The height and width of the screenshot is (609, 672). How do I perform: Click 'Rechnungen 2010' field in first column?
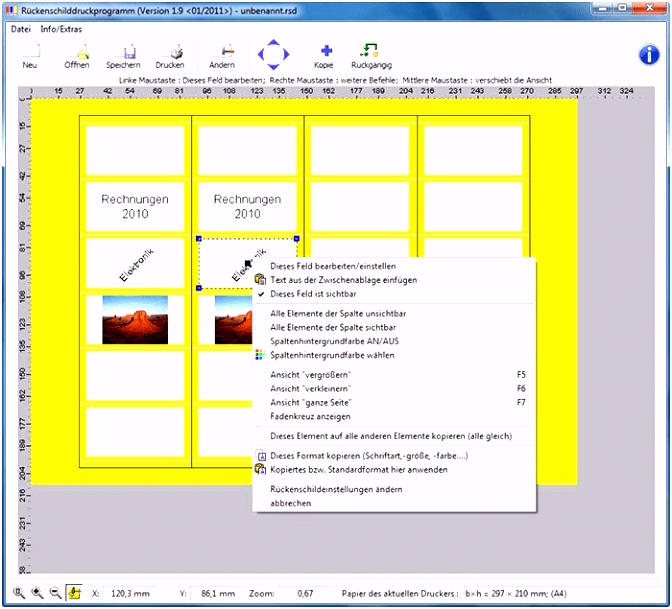pos(135,207)
